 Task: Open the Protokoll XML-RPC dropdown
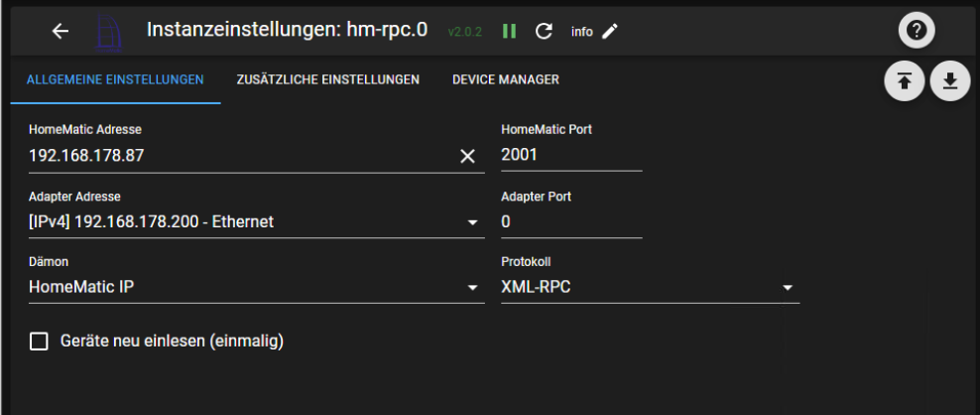(650, 287)
